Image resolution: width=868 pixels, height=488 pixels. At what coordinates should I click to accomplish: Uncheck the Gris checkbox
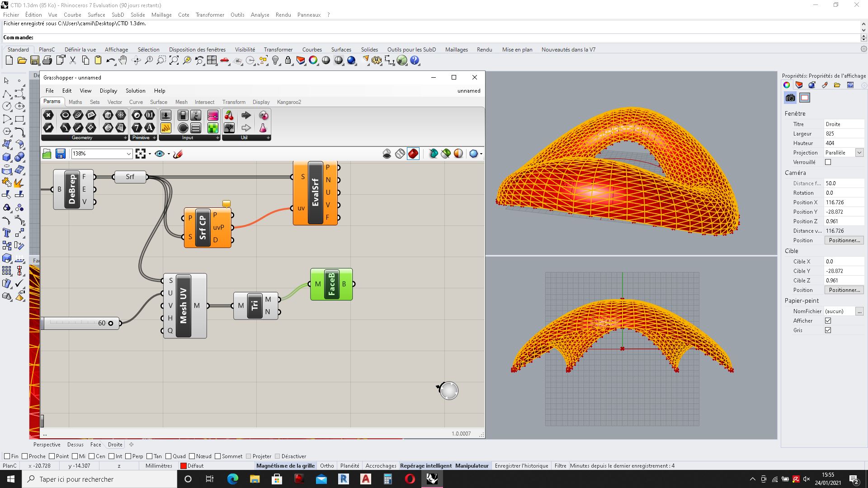pyautogui.click(x=828, y=330)
